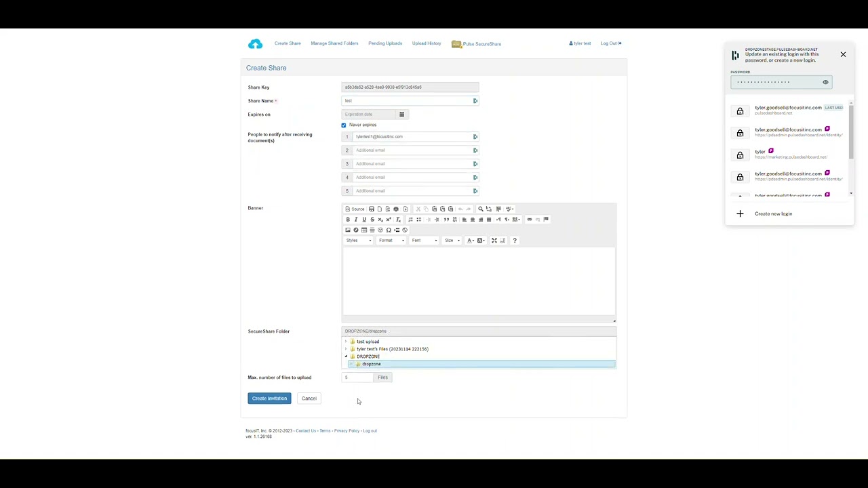Insert special character (Omega) in editor

point(389,230)
